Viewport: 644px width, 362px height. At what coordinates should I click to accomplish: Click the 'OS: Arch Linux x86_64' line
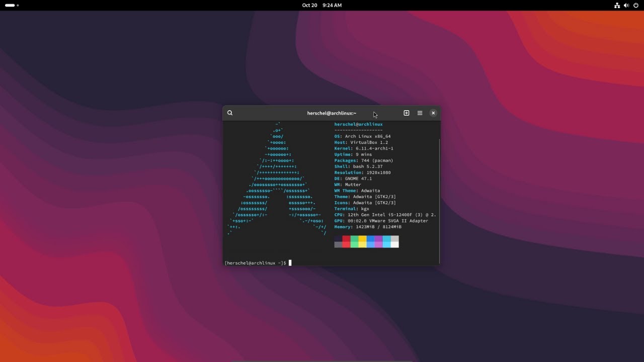362,136
